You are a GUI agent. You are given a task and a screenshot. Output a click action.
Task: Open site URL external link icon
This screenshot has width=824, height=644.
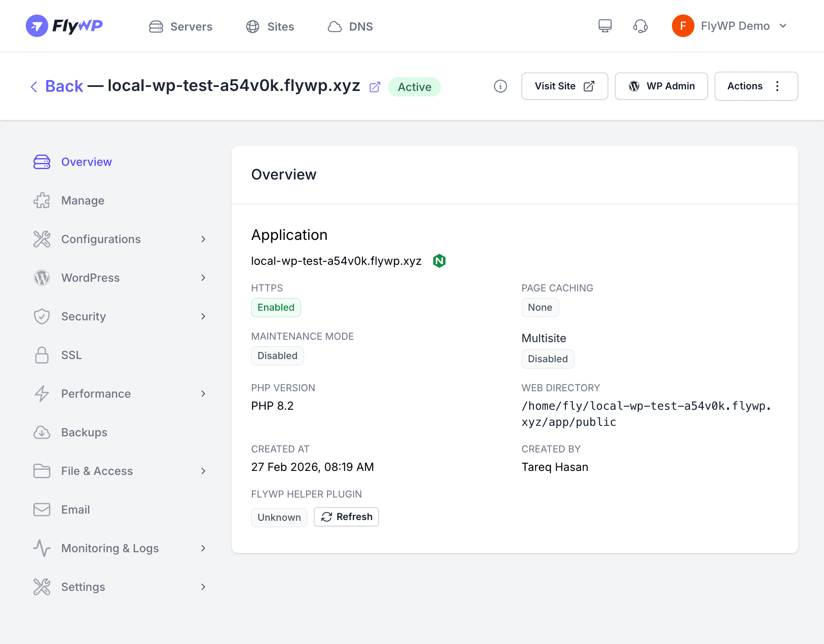375,87
